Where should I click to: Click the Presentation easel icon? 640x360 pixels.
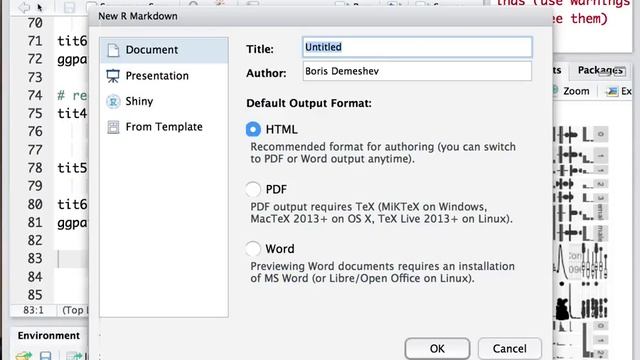click(113, 76)
